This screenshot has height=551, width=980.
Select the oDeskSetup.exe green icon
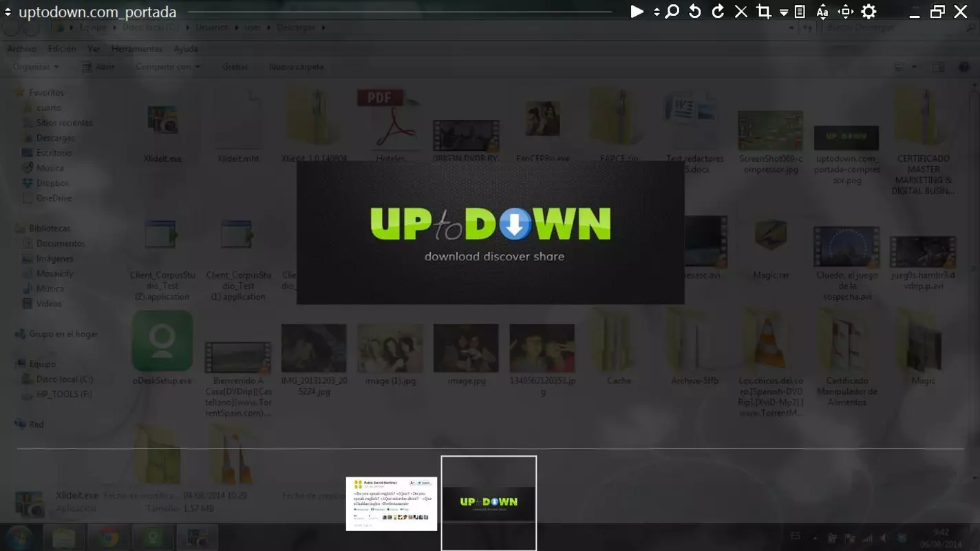tap(162, 340)
